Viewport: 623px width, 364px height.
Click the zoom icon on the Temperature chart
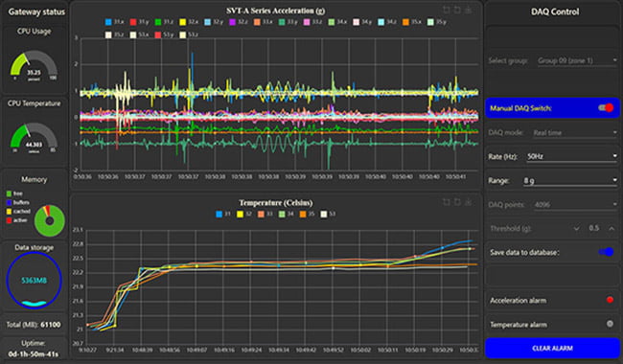pos(447,202)
